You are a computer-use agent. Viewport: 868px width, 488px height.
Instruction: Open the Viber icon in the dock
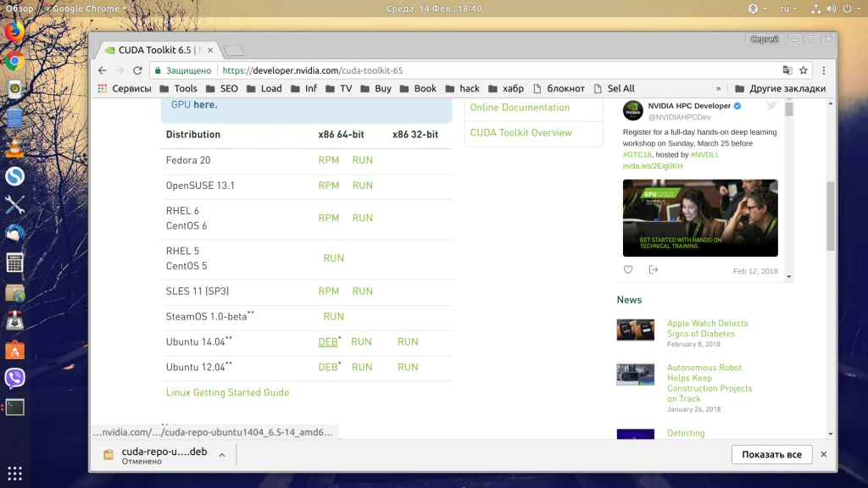(x=15, y=379)
